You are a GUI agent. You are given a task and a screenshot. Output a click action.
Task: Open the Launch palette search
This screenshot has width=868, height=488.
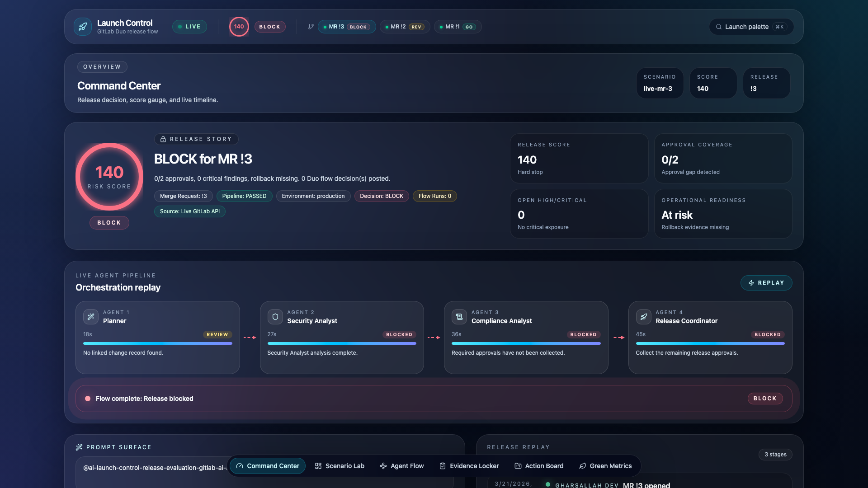point(751,27)
